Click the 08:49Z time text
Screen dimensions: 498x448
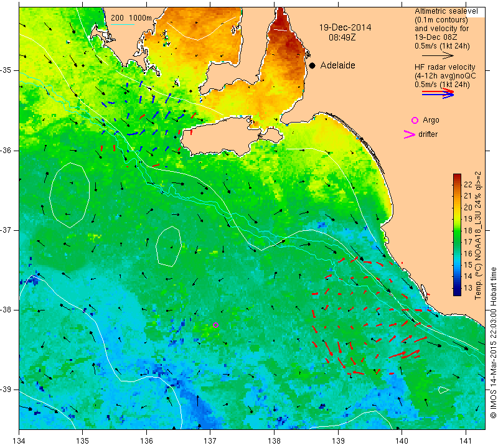[342, 37]
